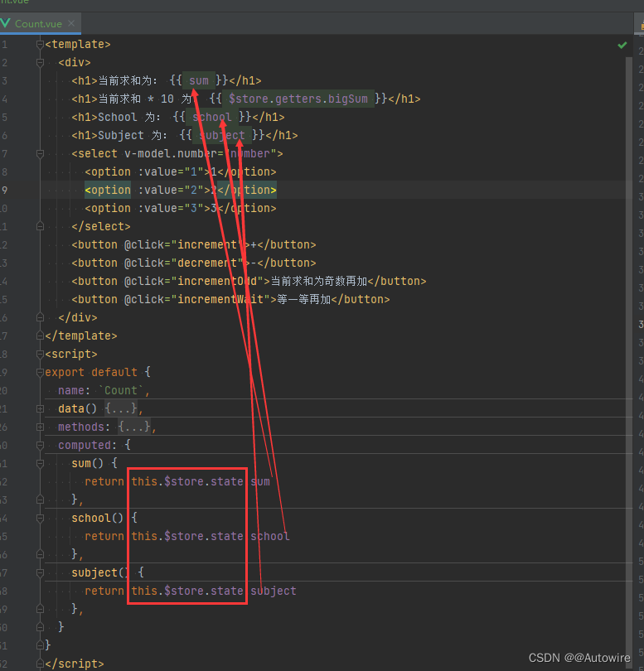Click the name: `Count` property line

click(104, 391)
